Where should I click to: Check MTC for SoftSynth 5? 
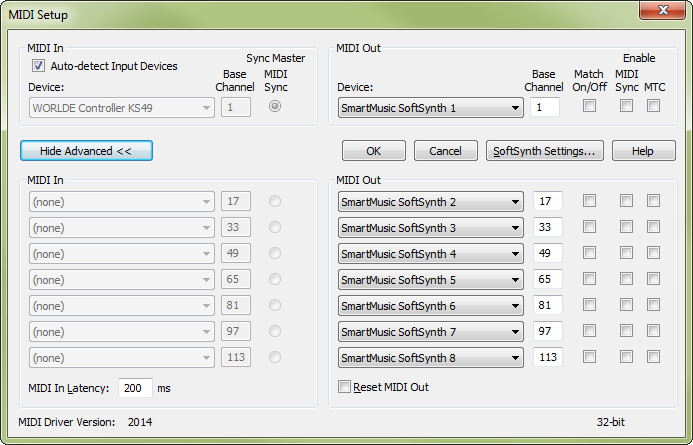654,279
